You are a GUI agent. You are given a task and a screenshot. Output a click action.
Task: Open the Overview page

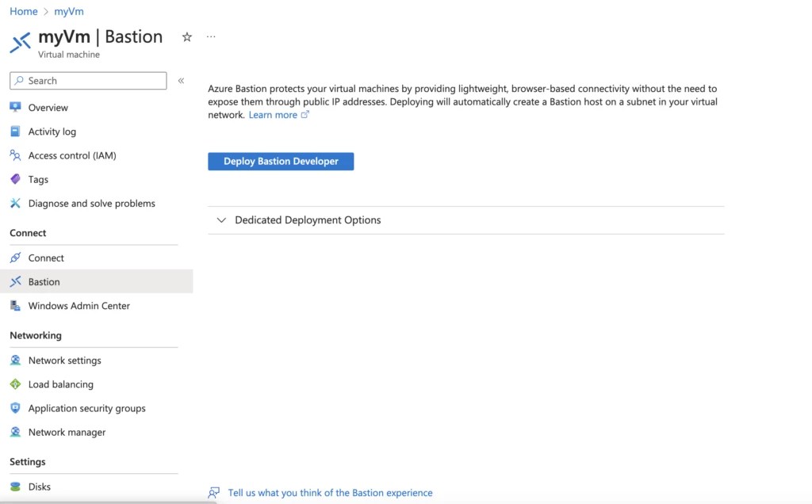pyautogui.click(x=49, y=107)
